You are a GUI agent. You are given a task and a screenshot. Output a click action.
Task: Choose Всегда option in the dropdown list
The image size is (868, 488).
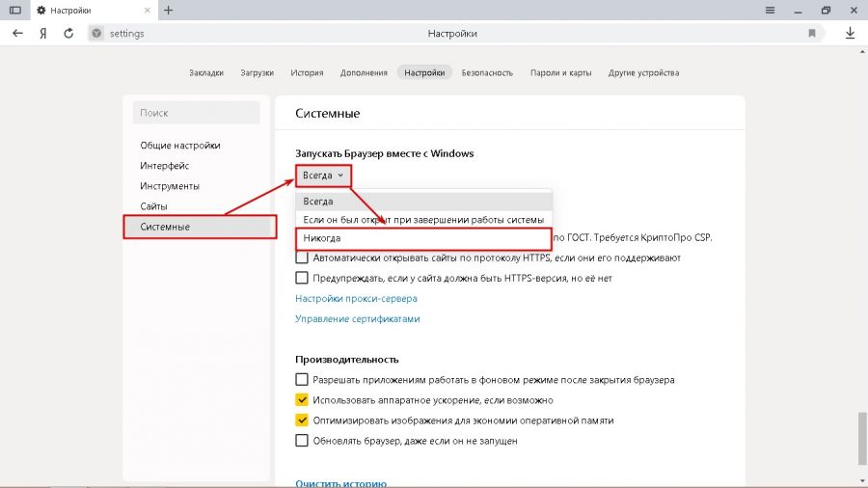(x=423, y=202)
